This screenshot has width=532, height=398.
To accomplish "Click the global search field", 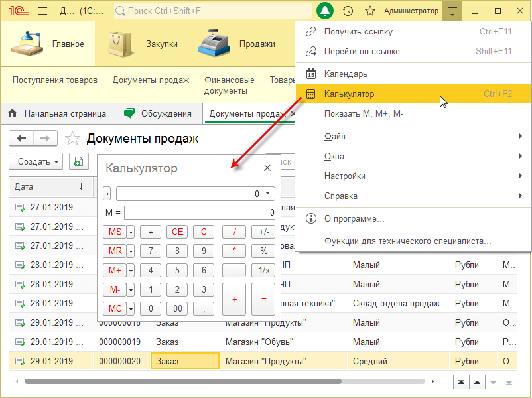I will [x=213, y=11].
